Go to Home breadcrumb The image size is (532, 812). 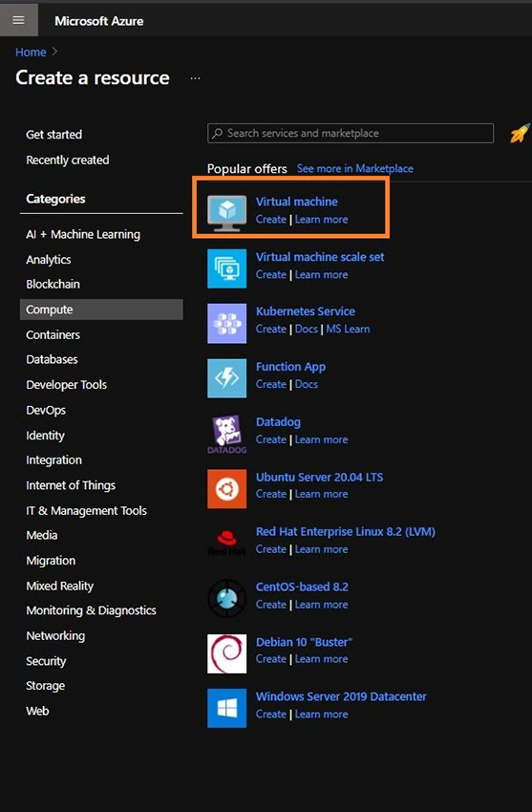(x=31, y=53)
